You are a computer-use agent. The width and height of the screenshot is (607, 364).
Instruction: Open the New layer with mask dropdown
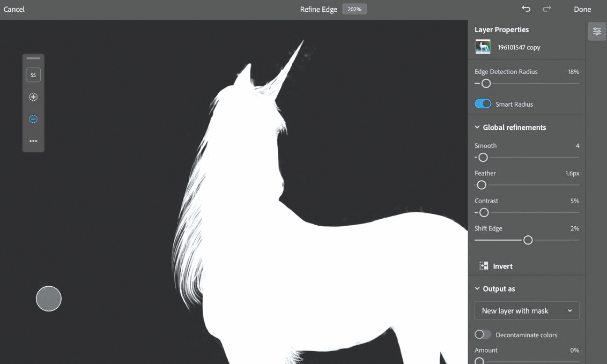(x=527, y=311)
